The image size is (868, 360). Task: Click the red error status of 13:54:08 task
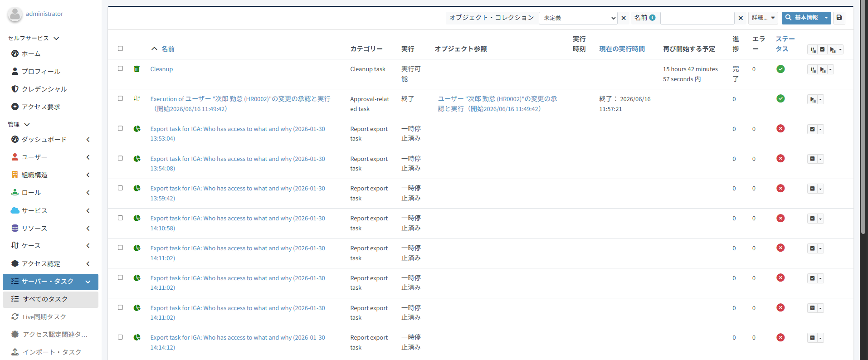(780, 158)
